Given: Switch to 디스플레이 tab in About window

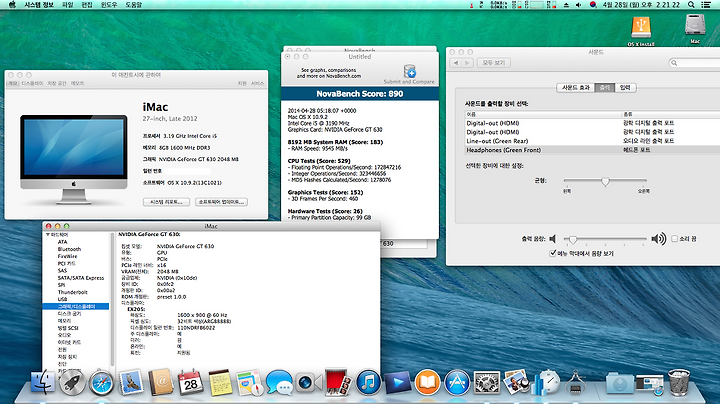Looking at the screenshot, I should tap(32, 83).
